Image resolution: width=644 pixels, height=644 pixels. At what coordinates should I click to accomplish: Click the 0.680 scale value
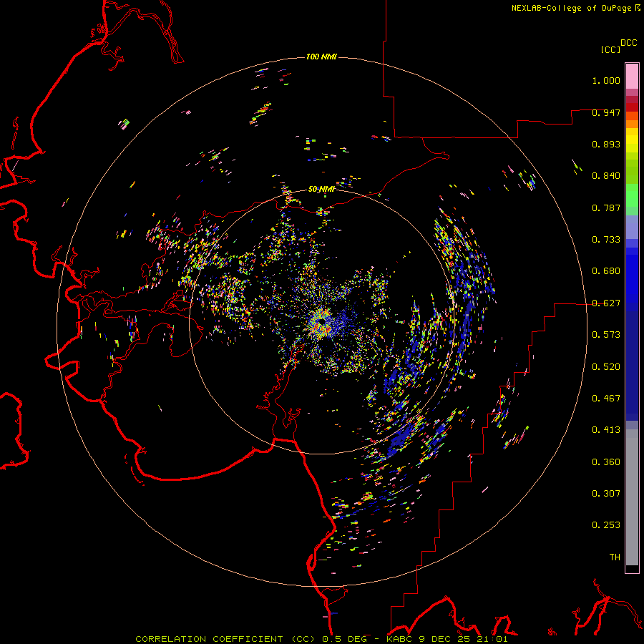click(606, 271)
